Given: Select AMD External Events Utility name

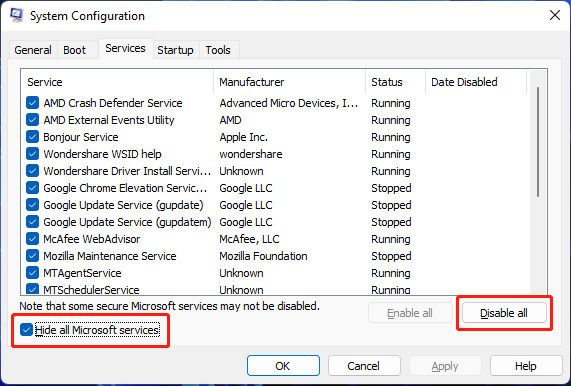Looking at the screenshot, I should click(x=109, y=120).
